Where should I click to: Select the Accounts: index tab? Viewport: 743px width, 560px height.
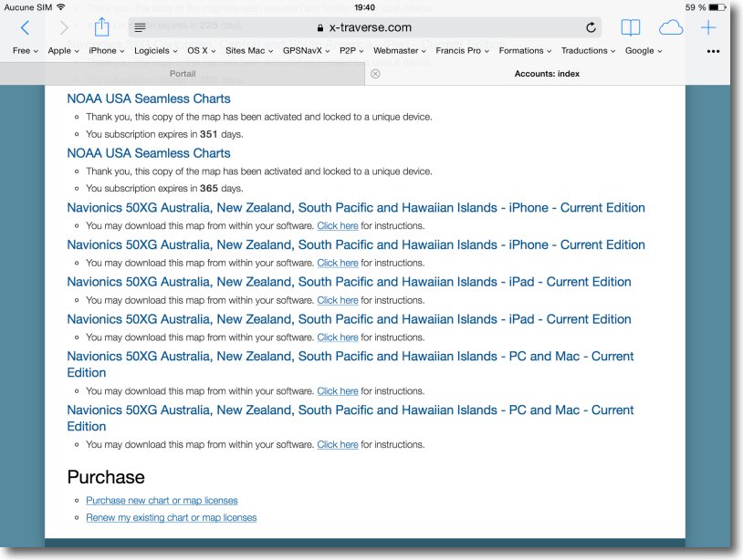pyautogui.click(x=548, y=74)
